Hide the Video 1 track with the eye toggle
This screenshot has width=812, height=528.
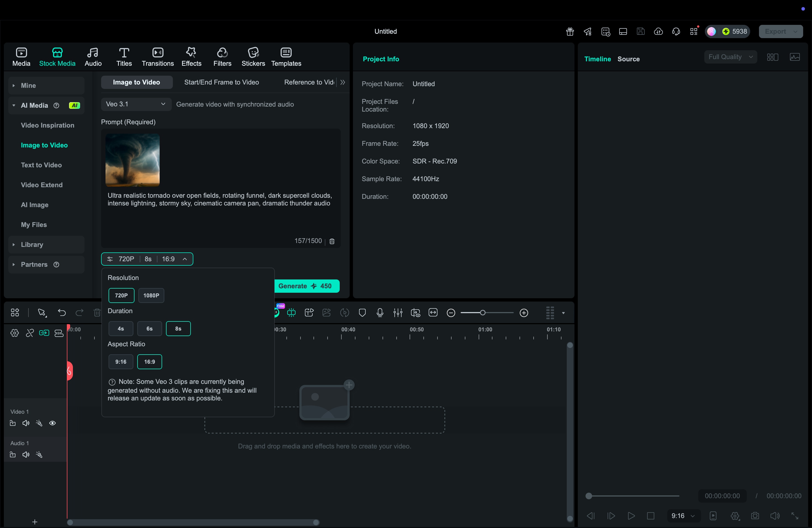pyautogui.click(x=52, y=423)
